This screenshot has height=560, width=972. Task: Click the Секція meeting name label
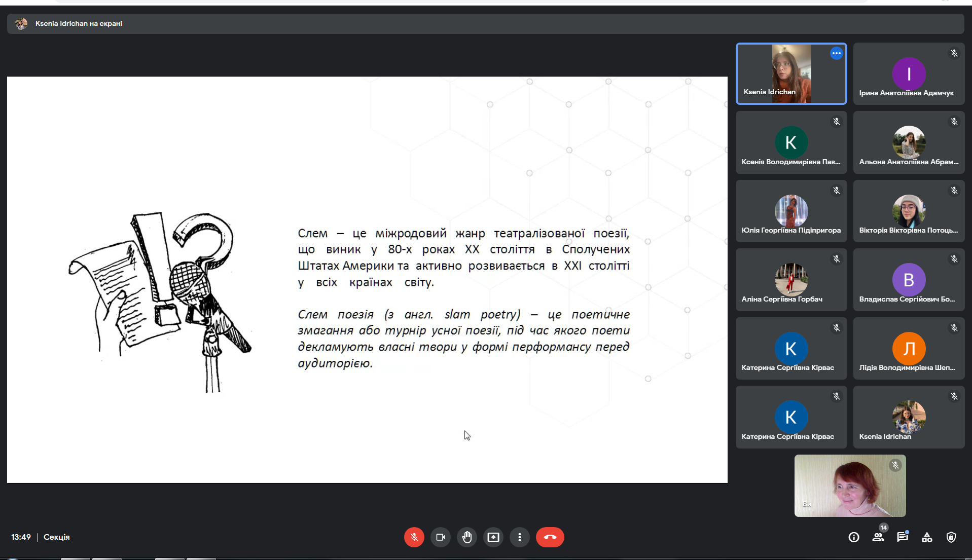56,537
